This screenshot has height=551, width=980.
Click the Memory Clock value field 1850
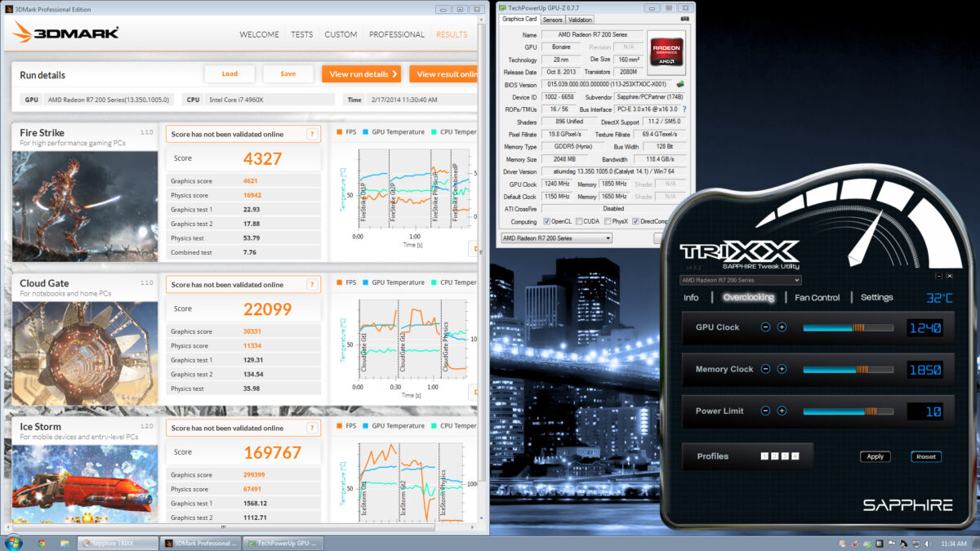(x=925, y=369)
